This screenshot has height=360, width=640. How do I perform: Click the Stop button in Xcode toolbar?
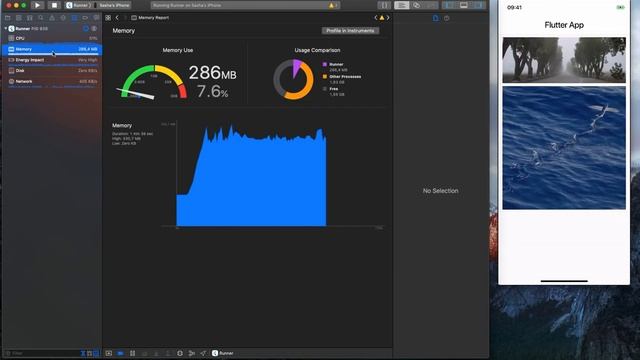point(54,5)
